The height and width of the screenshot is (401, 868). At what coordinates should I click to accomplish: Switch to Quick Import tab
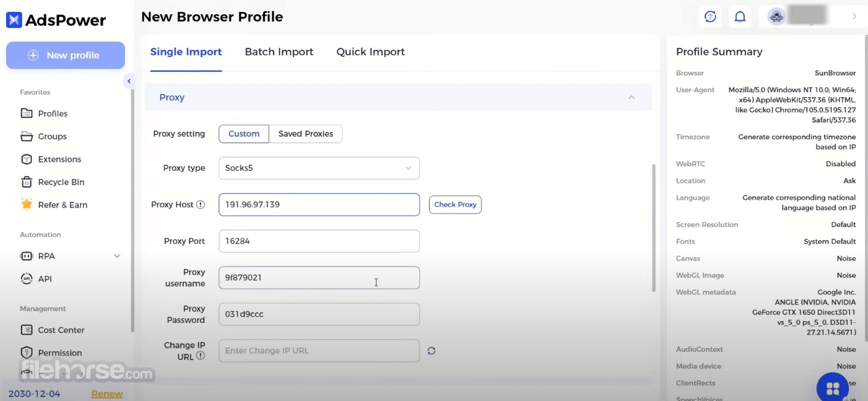coord(371,52)
